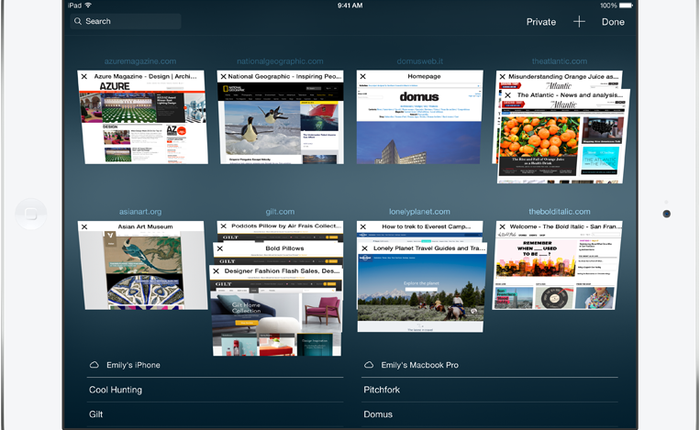Close the National Geographic tab

point(223,76)
